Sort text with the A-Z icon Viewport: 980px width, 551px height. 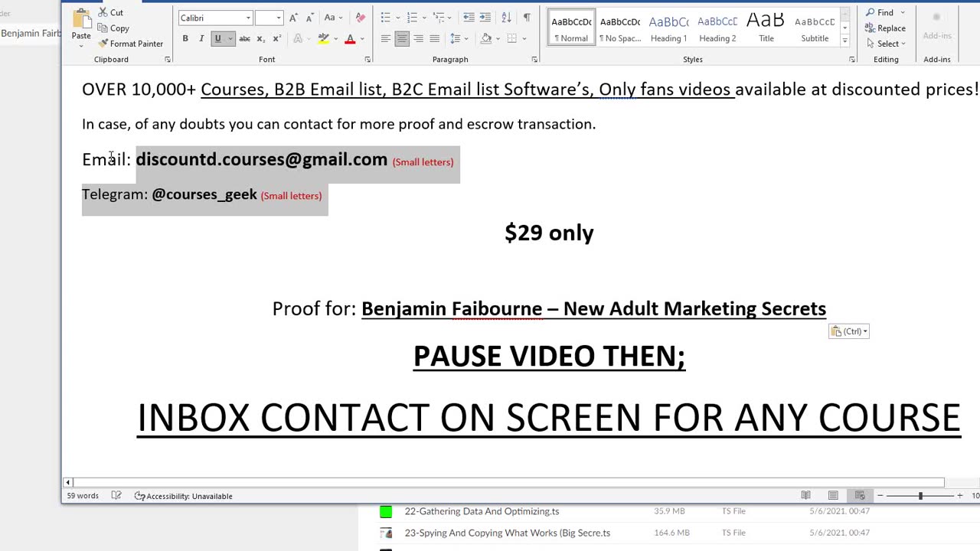coord(506,18)
